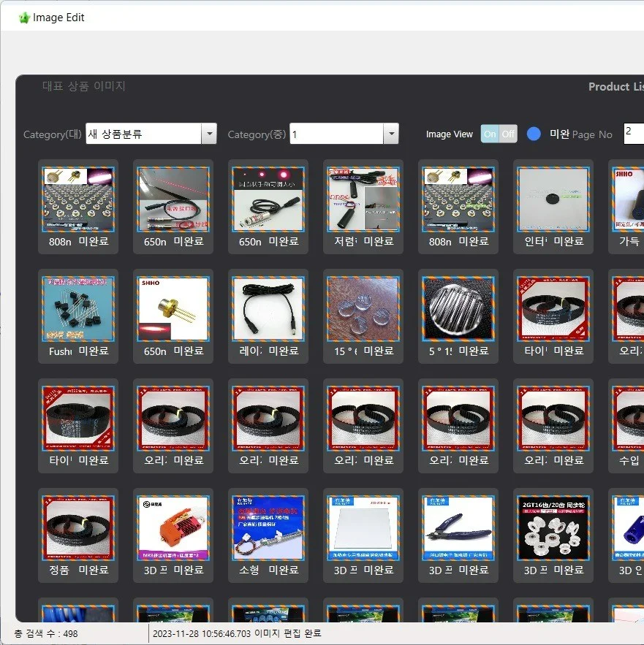Select the blue 미완 radio button
This screenshot has width=644, height=645.
click(x=534, y=134)
